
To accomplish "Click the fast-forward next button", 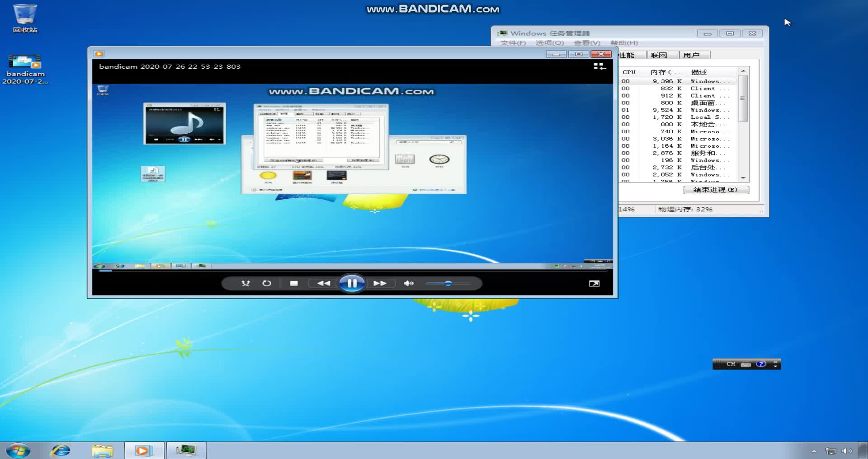I will 380,283.
